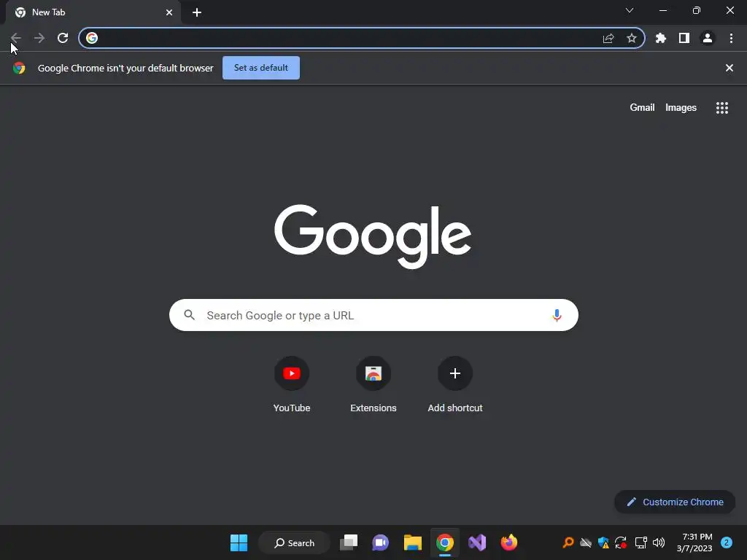Viewport: 747px width, 560px height.
Task: Open Windows Security tray icon
Action: 603,542
